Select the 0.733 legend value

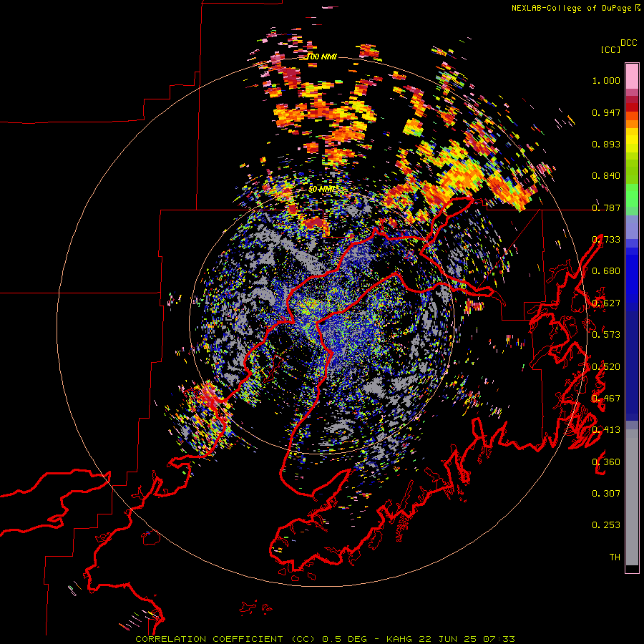point(606,240)
